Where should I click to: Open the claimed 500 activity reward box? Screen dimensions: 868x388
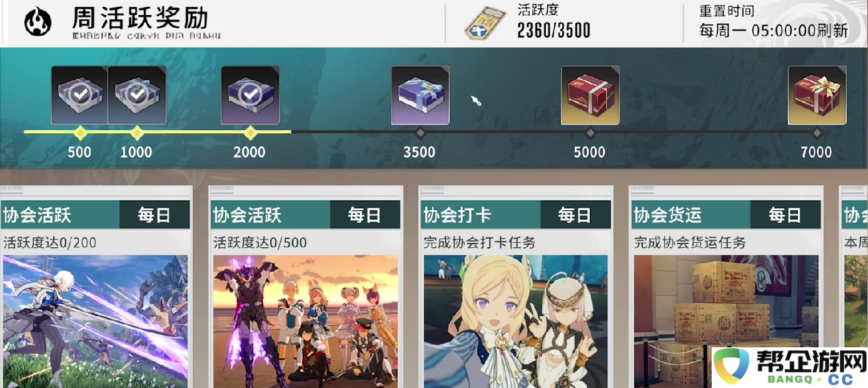click(x=79, y=95)
